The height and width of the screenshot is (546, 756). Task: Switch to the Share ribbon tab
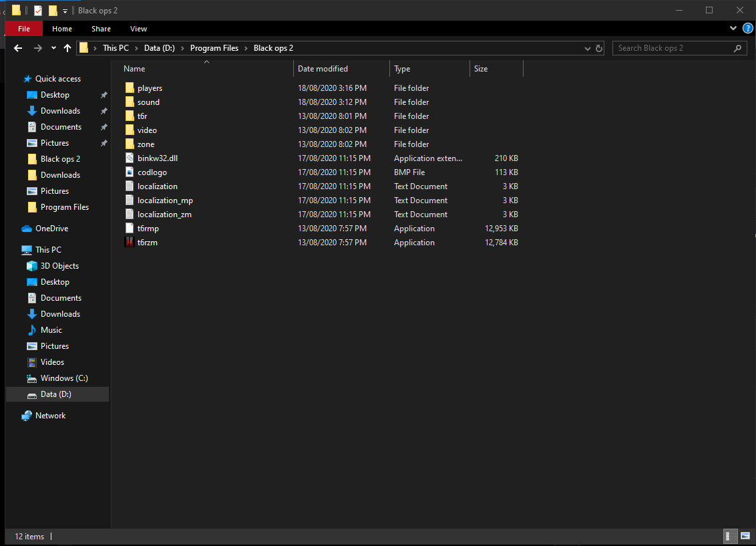pyautogui.click(x=102, y=29)
